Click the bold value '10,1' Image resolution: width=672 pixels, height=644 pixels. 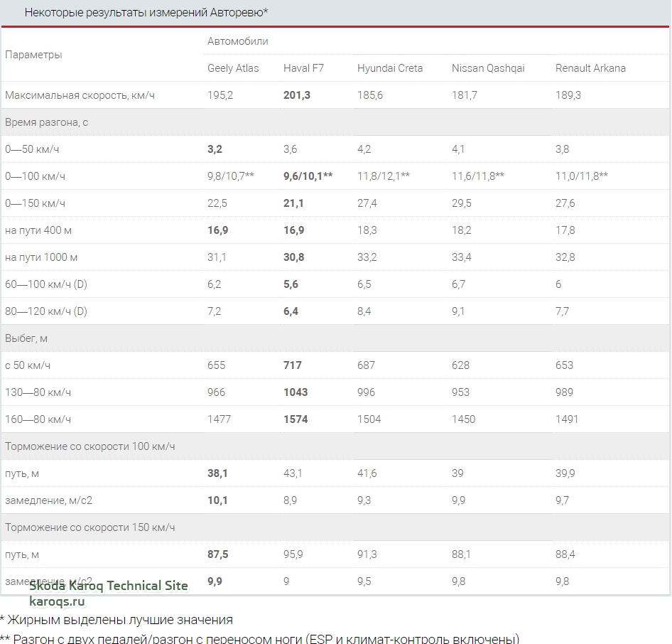point(217,500)
